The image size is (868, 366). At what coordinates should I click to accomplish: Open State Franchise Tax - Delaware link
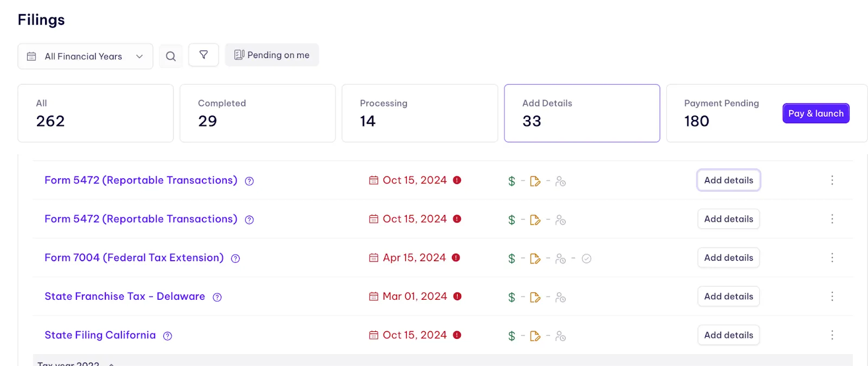coord(125,296)
